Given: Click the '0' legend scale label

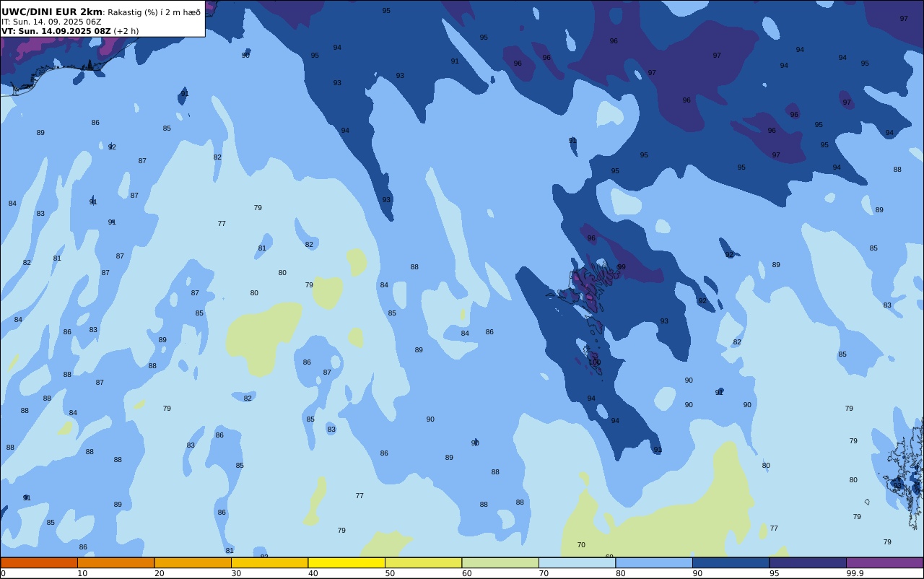Looking at the screenshot, I should coord(3,573).
